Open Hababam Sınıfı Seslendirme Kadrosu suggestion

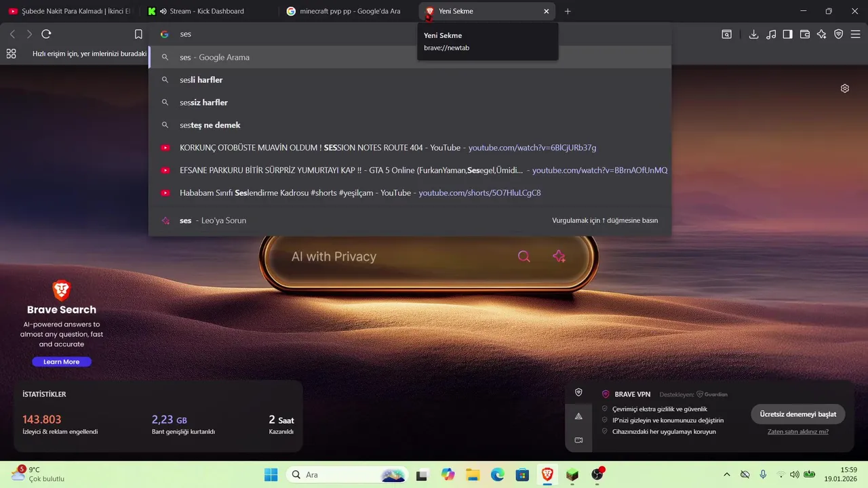[x=410, y=193]
